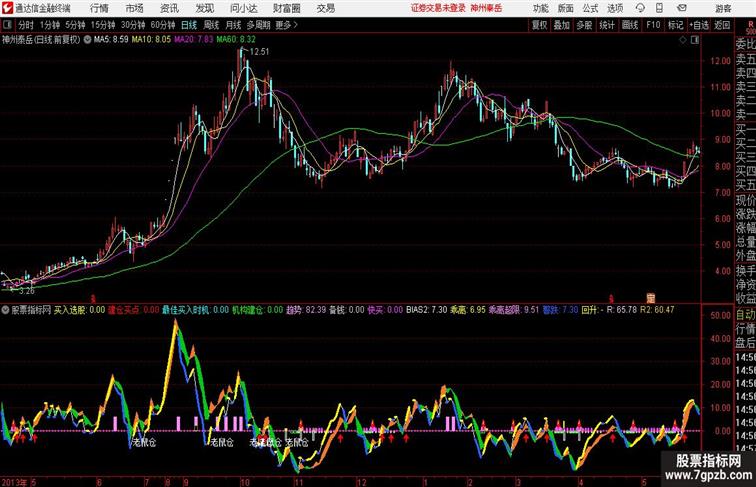Expand main chart indicator dropdown beside 神州泰岳
This screenshot has width=756, height=487.
87,40
